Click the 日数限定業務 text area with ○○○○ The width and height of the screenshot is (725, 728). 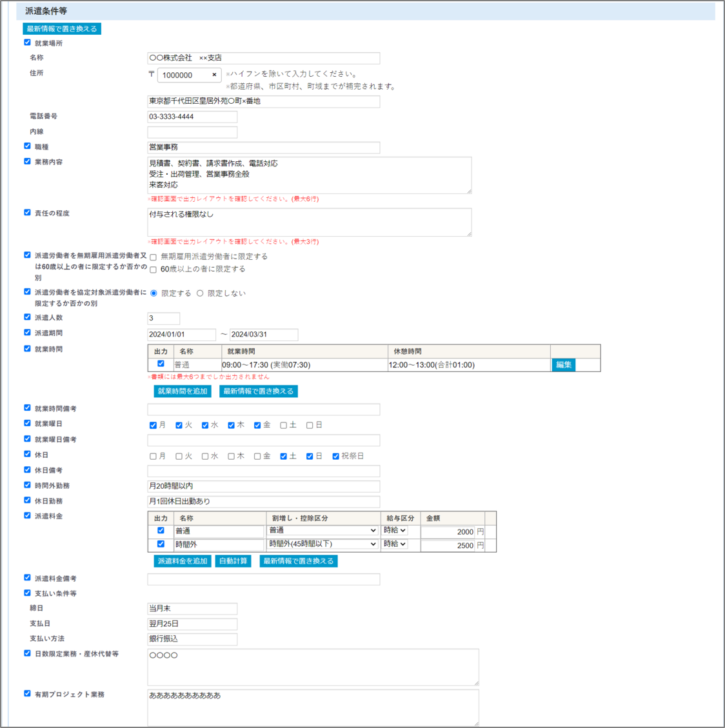tap(313, 667)
